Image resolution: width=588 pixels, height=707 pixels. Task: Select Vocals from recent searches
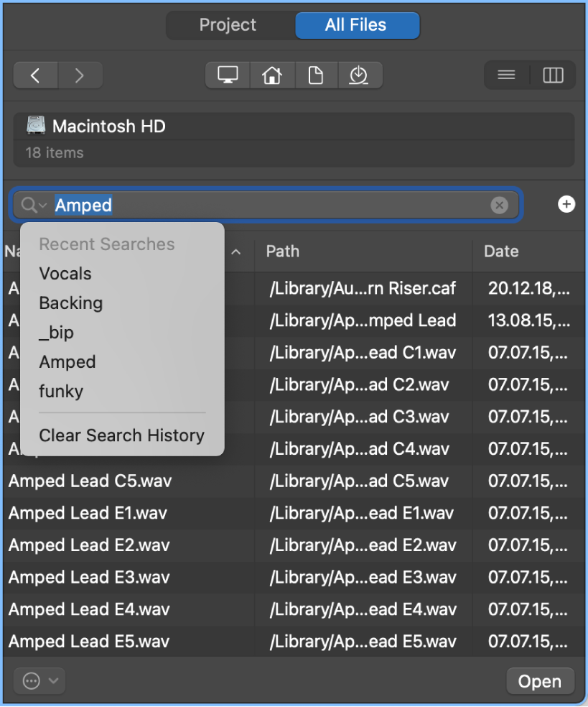[65, 274]
